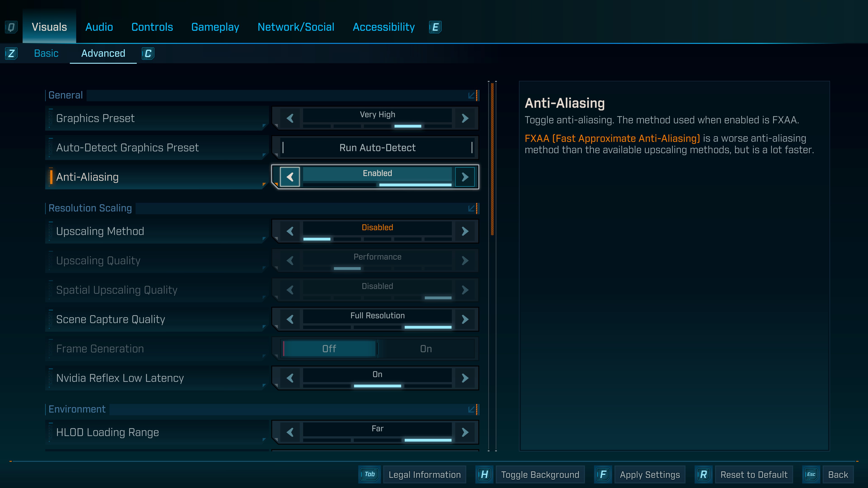Image resolution: width=868 pixels, height=488 pixels.
Task: Click right arrow for Nvidia Reflex Low Latency
Action: (x=465, y=378)
